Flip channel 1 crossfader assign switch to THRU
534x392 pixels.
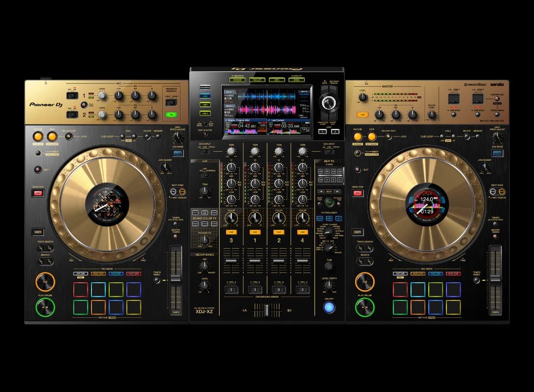[255, 289]
